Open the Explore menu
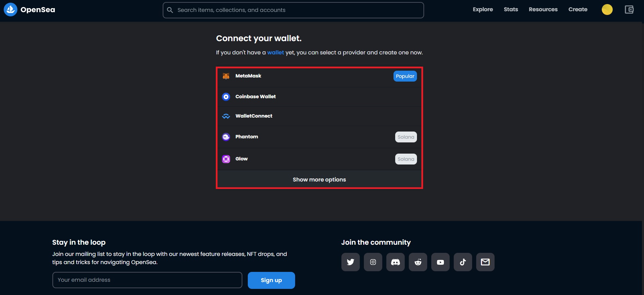644x295 pixels. 483,10
